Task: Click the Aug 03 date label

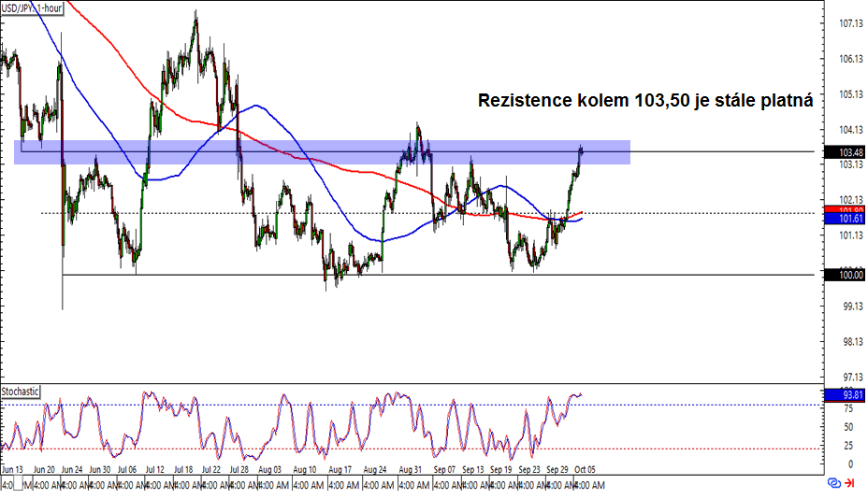Action: tap(269, 469)
